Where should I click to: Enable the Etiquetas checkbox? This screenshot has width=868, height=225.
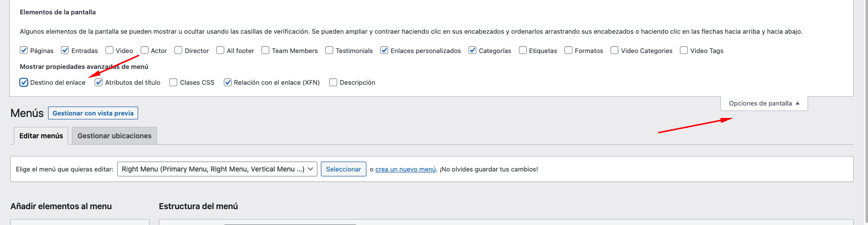point(523,50)
